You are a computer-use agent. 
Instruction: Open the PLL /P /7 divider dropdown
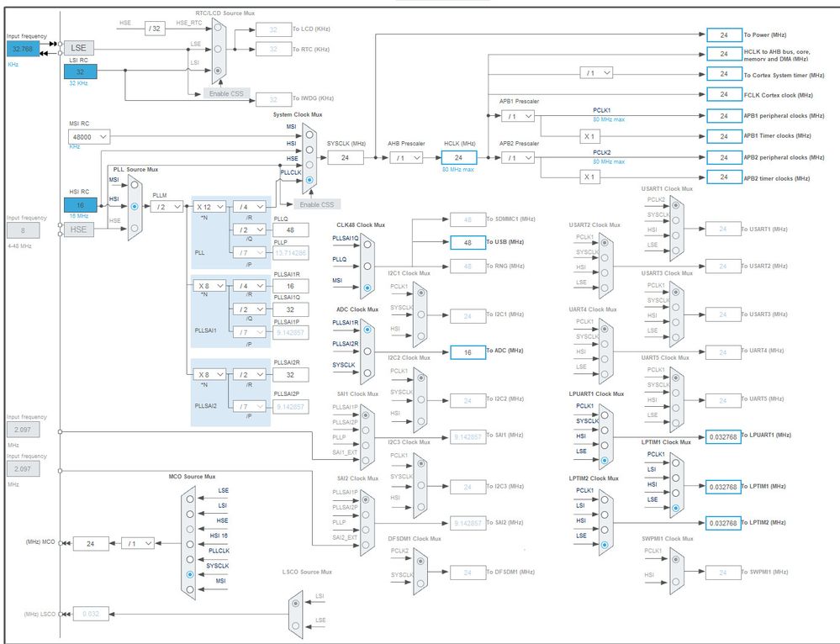coord(250,252)
